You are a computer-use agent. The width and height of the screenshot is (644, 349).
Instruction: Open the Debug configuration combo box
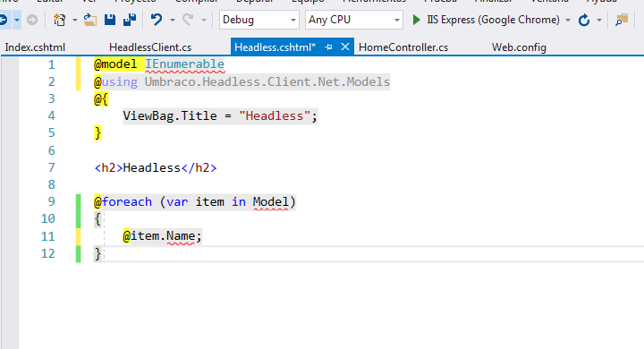coord(259,20)
